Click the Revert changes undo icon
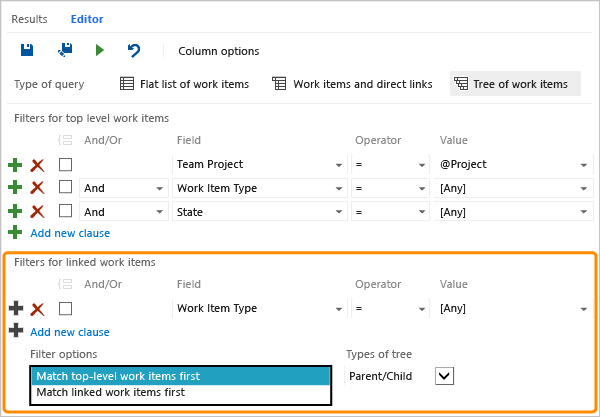Viewport: 600px width, 417px height. pos(134,50)
